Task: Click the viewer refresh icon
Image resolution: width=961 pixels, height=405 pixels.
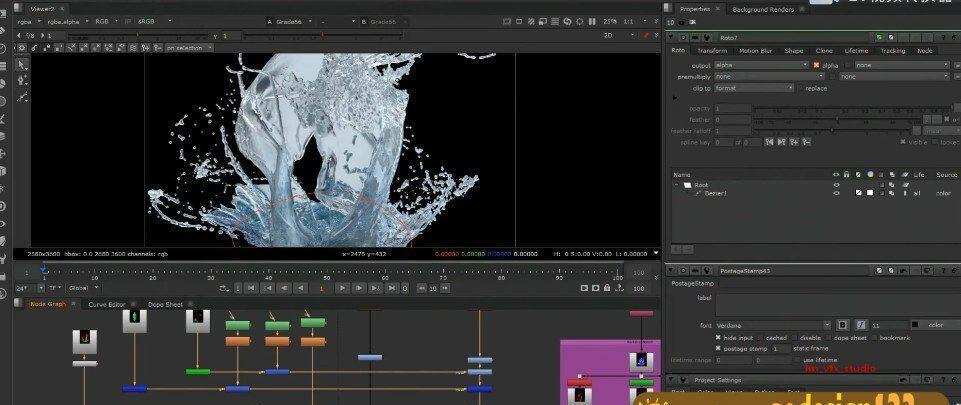Action: pos(567,21)
